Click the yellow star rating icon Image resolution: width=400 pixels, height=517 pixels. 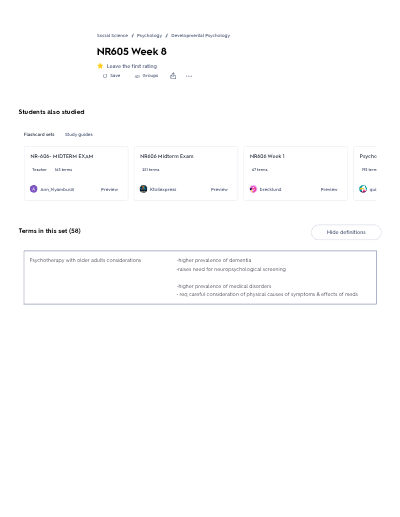[x=100, y=66]
